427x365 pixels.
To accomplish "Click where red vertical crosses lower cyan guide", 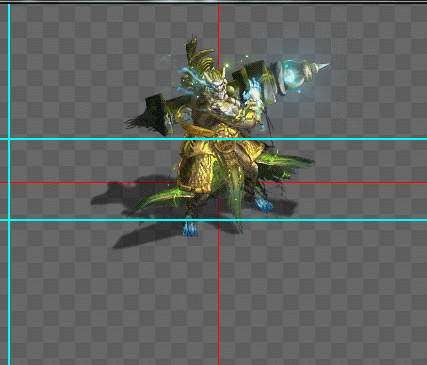I will coord(218,220).
